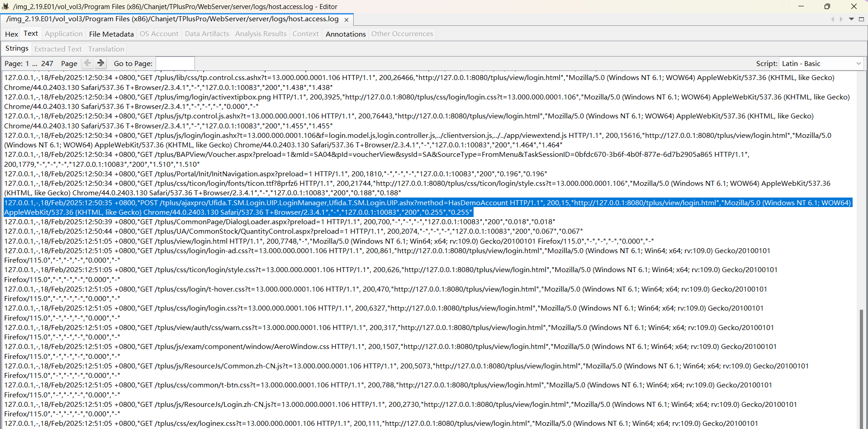
Task: Click the tp.control.js.ashx log entry
Action: 409,121
